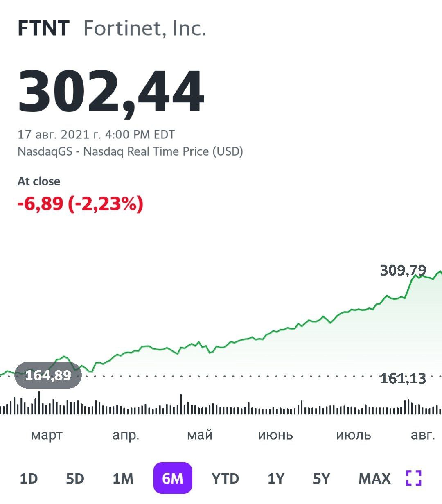
Task: Select the 1D time range
Action: click(29, 478)
